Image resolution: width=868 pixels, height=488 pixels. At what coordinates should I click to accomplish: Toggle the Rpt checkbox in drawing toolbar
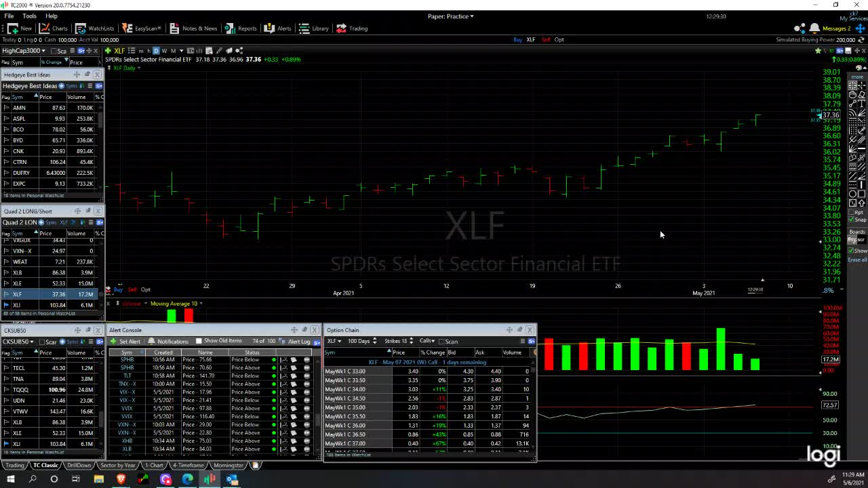click(852, 212)
